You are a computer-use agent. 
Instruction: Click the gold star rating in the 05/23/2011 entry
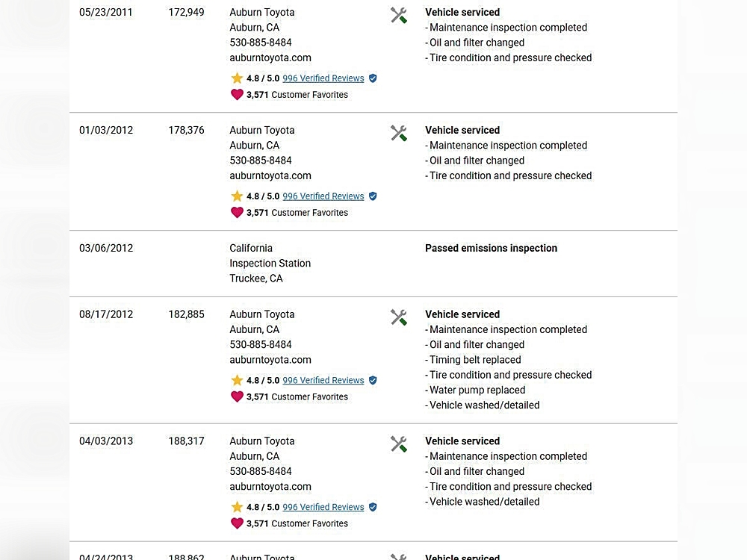tap(237, 78)
